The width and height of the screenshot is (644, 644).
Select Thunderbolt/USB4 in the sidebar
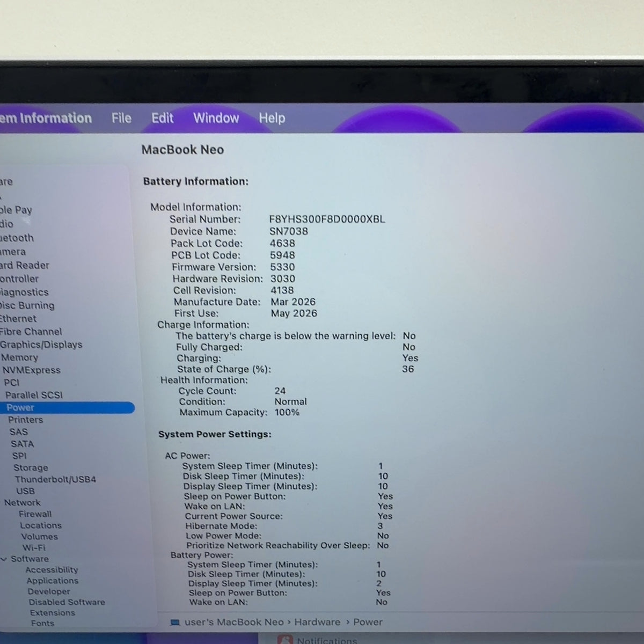(x=55, y=479)
